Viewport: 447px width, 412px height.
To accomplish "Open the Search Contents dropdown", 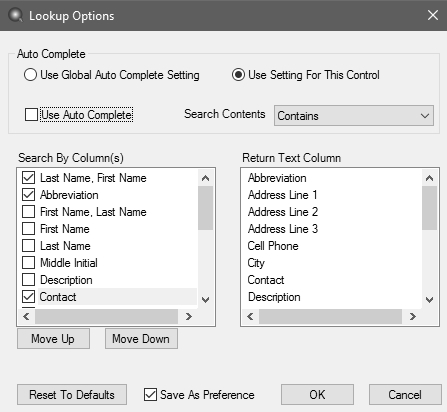I will [x=354, y=116].
